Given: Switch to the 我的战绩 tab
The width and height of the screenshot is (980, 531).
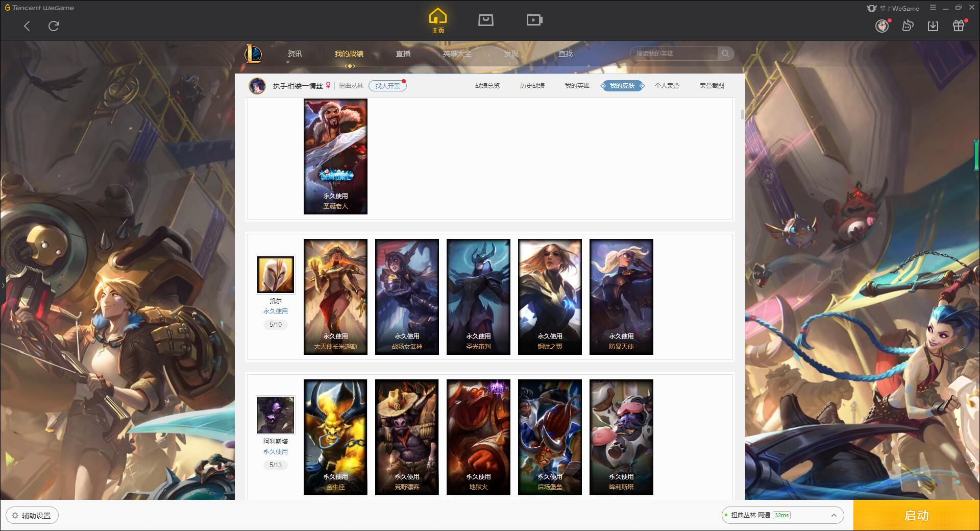Looking at the screenshot, I should [x=349, y=54].
